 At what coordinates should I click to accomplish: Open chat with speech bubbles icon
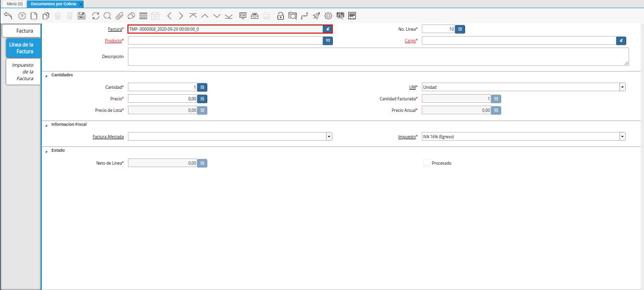[131, 16]
